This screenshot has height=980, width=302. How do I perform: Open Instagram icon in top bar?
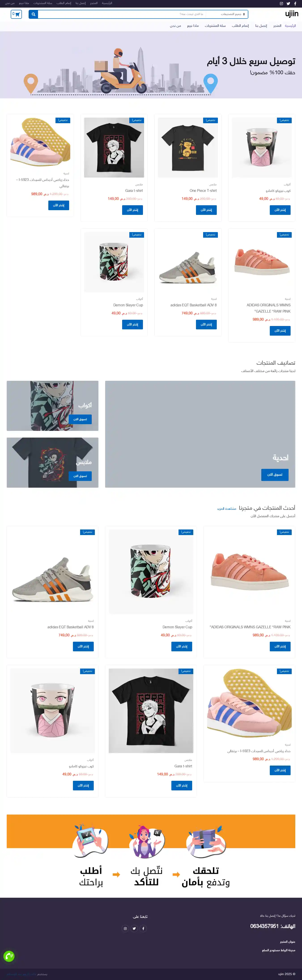[281, 3]
